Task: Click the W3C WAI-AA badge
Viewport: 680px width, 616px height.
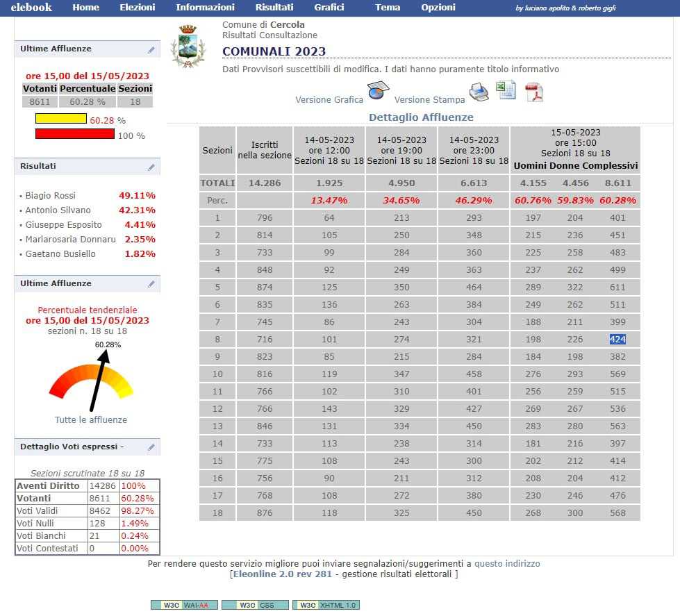Action: (x=184, y=605)
